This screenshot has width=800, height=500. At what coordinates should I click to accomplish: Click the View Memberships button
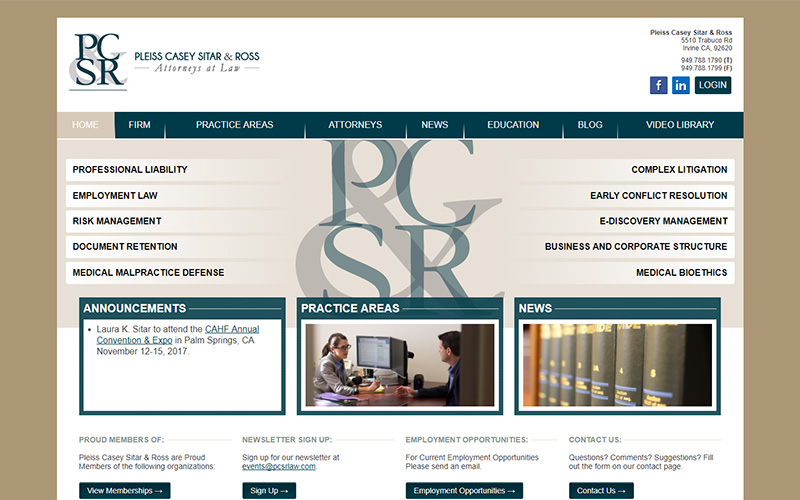[x=124, y=491]
